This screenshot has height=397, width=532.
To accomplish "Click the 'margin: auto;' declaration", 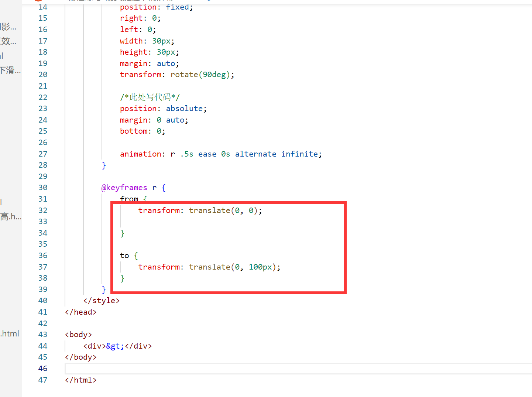I will pos(150,64).
